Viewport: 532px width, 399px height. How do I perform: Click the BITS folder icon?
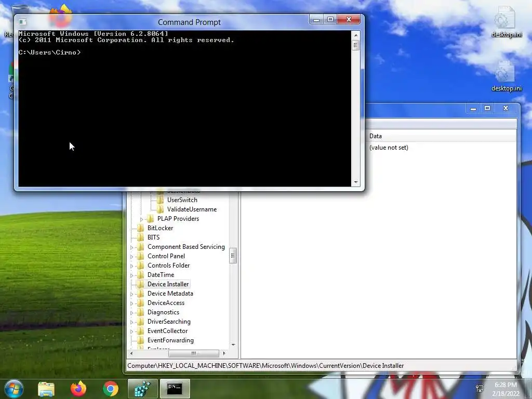[x=140, y=237]
